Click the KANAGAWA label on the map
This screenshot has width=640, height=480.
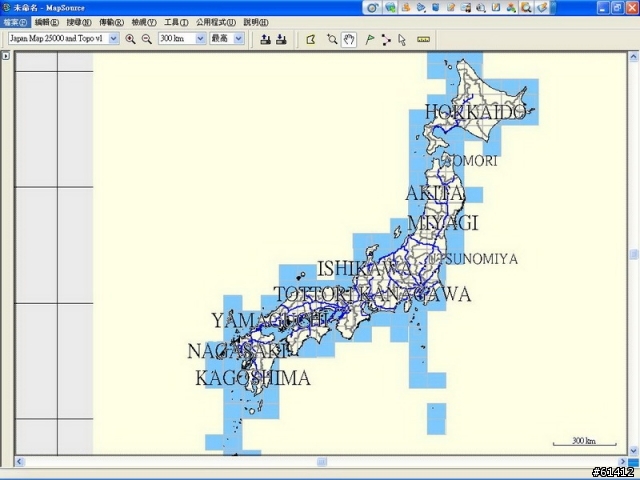tap(416, 295)
